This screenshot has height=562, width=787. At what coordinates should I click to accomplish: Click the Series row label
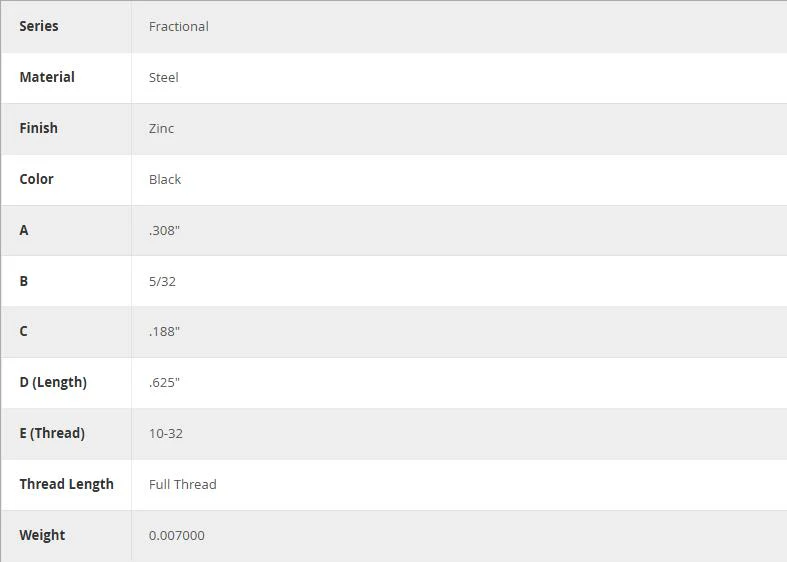39,26
